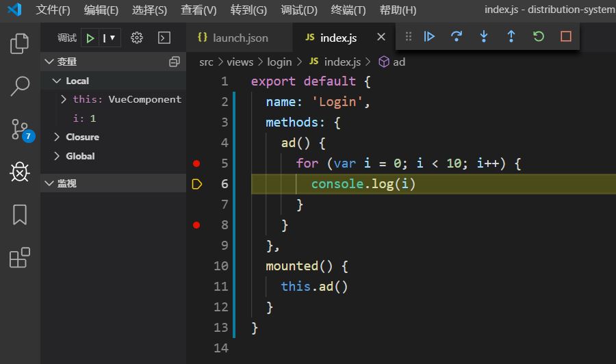Open the Extensions view in activity bar
The image size is (616, 364).
tap(20, 257)
